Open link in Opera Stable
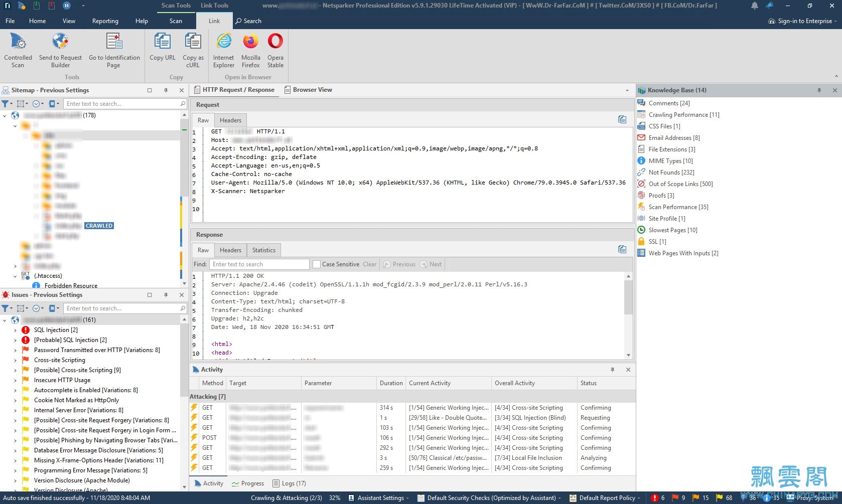 coord(275,50)
